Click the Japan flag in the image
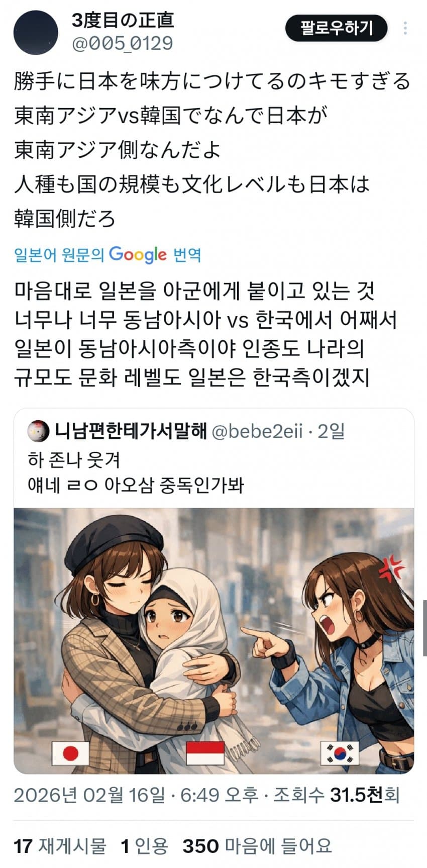 pyautogui.click(x=70, y=753)
